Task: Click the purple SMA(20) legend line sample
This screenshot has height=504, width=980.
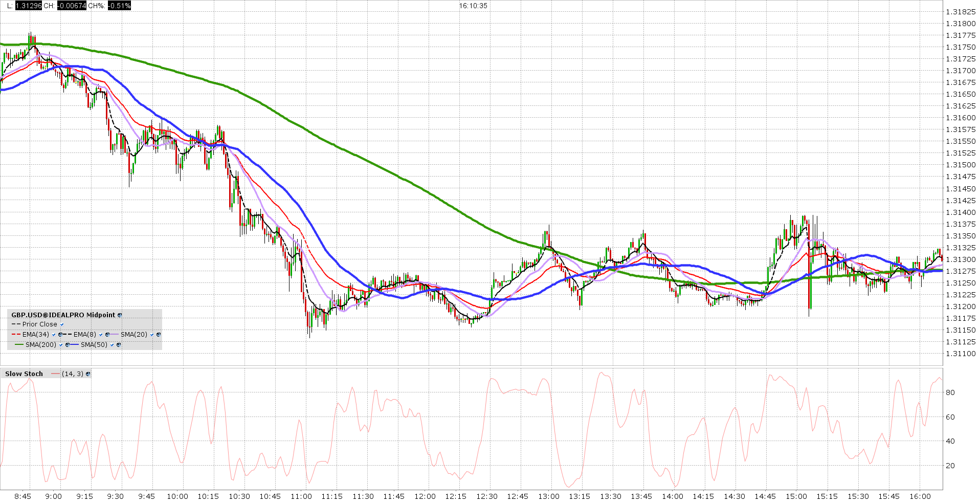Action: point(114,334)
